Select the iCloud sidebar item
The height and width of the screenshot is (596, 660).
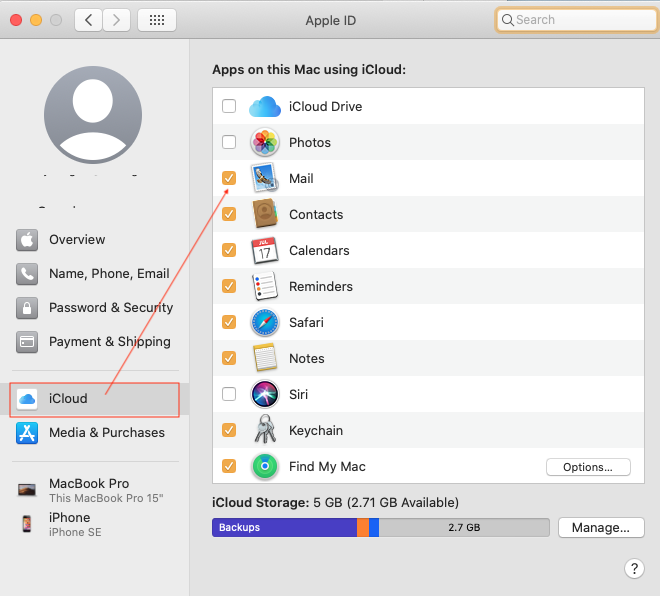tap(95, 399)
